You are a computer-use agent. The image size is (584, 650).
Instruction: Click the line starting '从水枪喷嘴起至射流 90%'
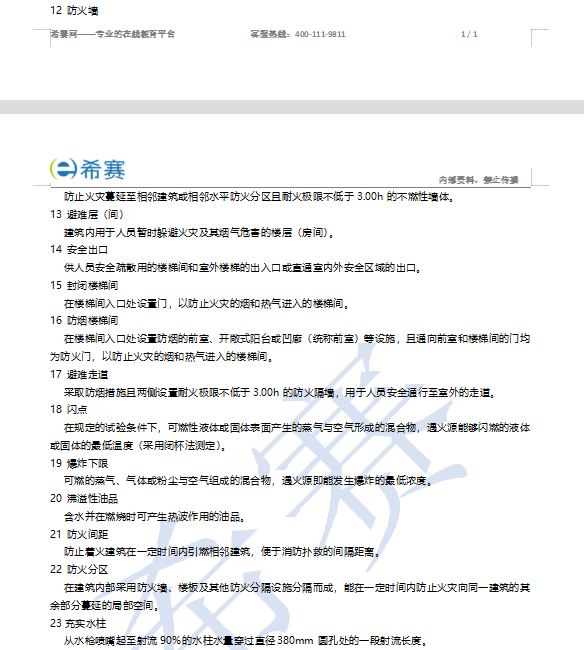tap(245, 641)
